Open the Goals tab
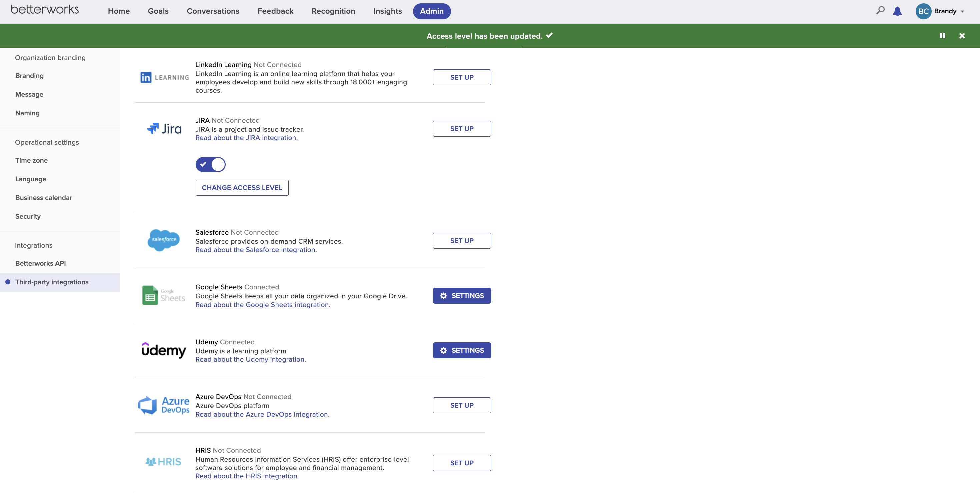Viewport: 980px width, 501px height. pos(158,11)
